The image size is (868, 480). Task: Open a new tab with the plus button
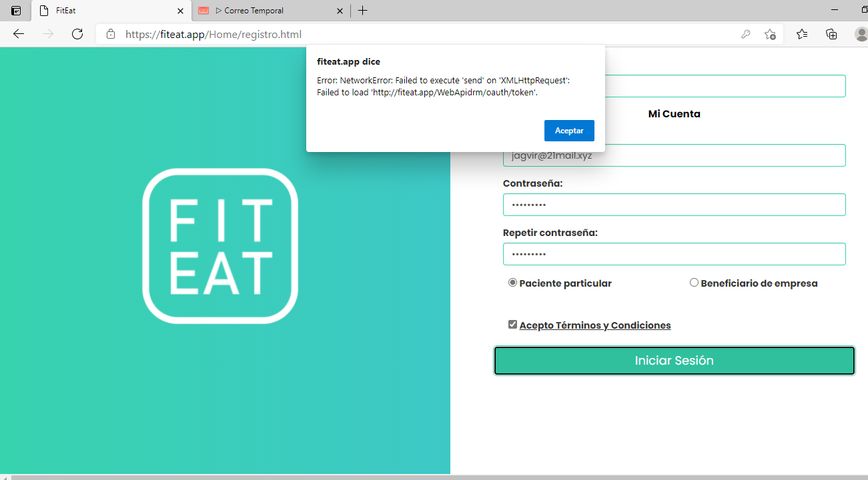(362, 11)
